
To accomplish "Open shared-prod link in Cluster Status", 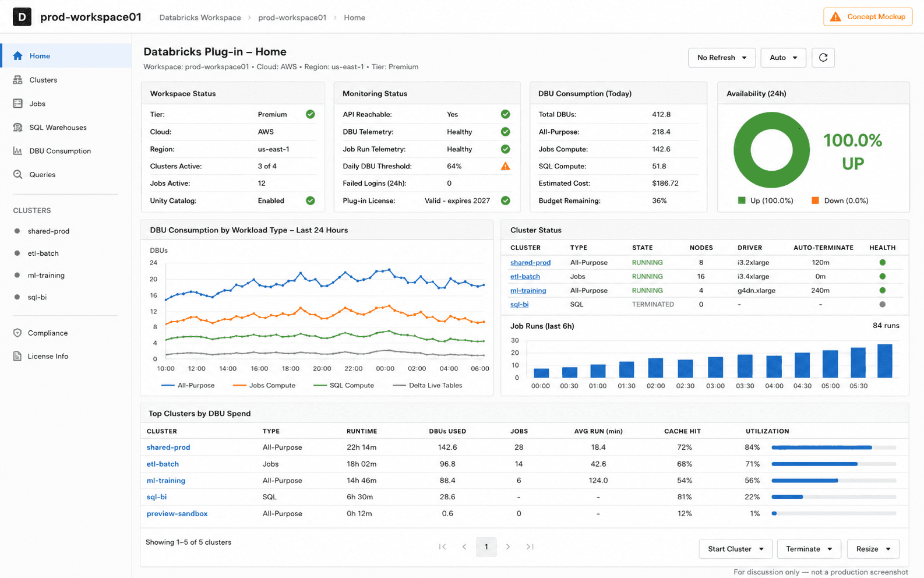I will click(530, 263).
